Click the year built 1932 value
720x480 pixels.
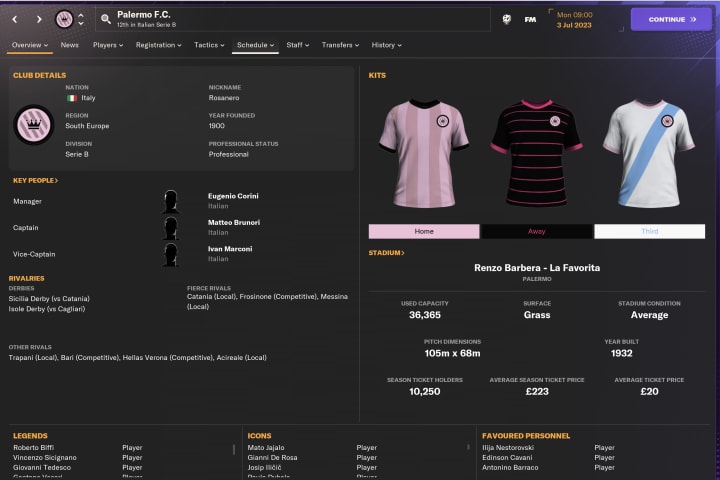coord(621,353)
